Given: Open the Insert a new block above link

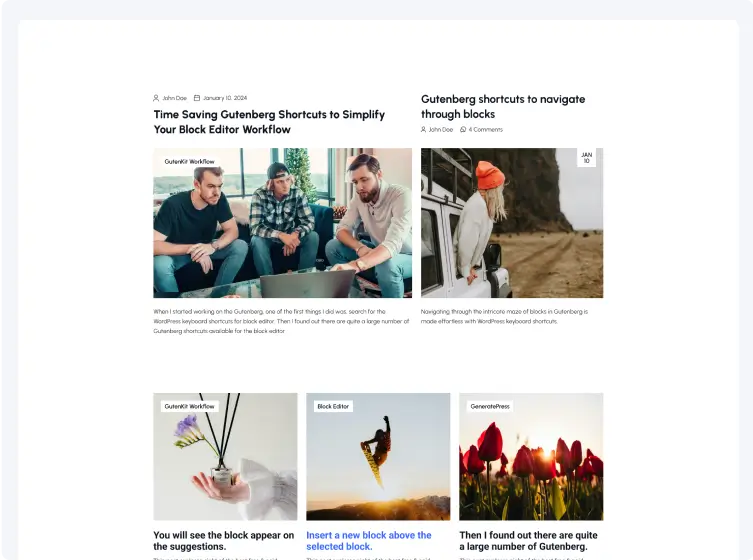Looking at the screenshot, I should [369, 541].
